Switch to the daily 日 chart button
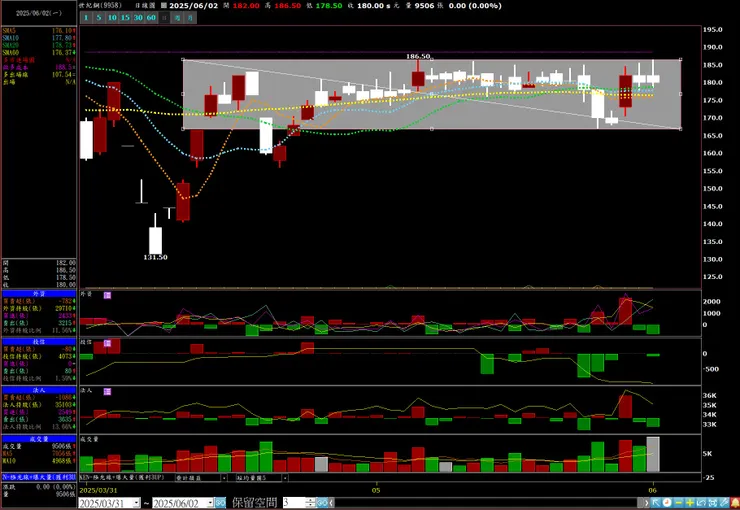Image resolution: width=740 pixels, height=510 pixels. coord(164,17)
